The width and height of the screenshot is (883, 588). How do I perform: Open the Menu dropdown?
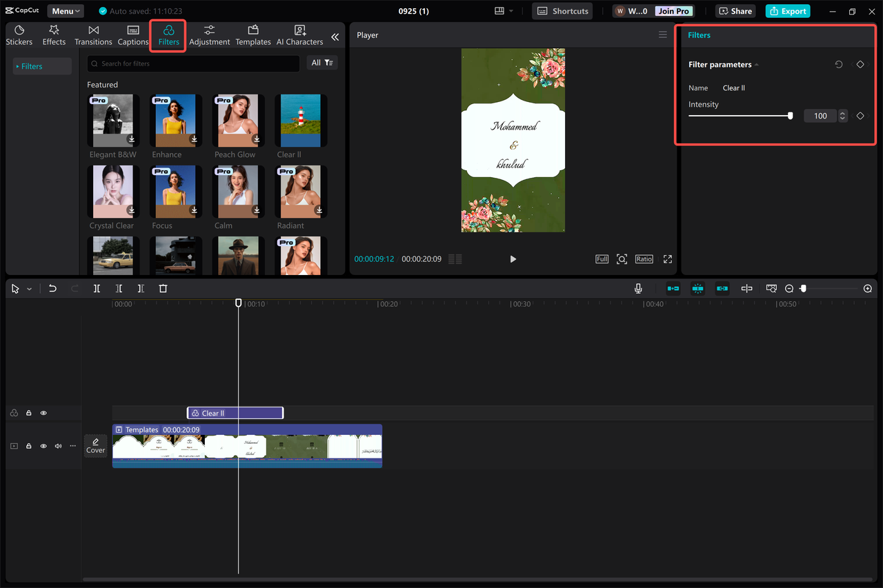tap(65, 10)
